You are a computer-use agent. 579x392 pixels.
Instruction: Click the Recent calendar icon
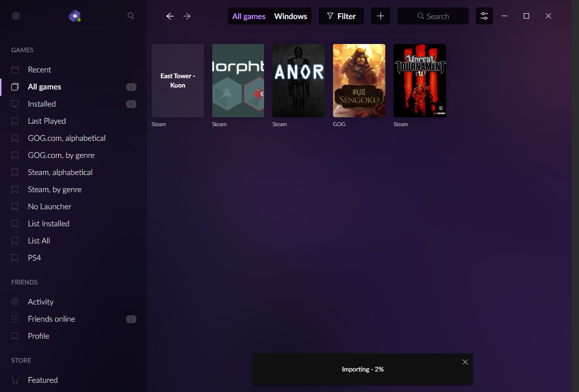[15, 69]
